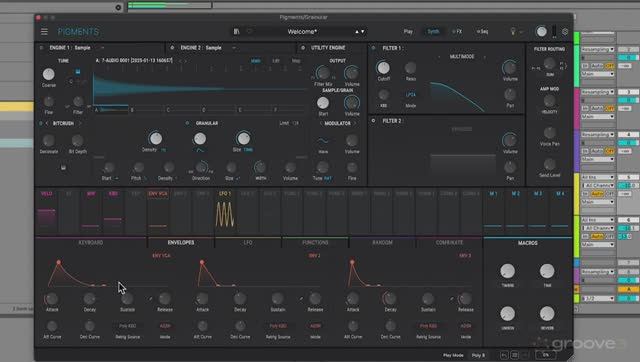
Task: Toggle the FX section enable dot
Action: tap(453, 31)
